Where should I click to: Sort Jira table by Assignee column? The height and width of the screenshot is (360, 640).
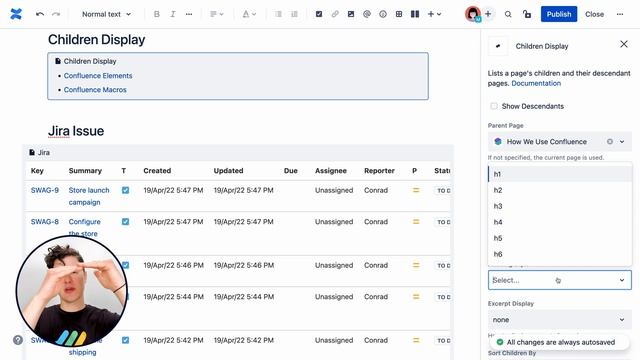331,171
